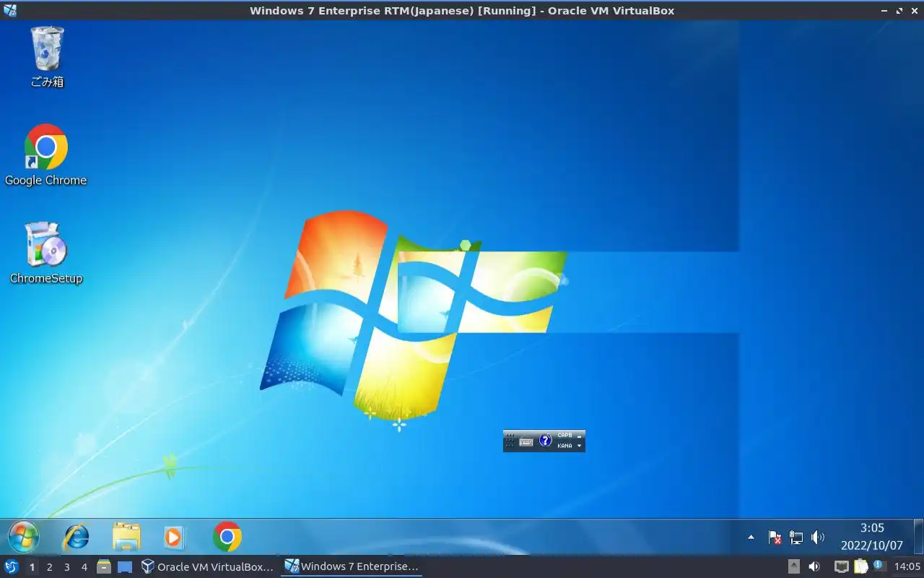Open the host update notification icon
The image size is (924, 578).
coord(879,566)
